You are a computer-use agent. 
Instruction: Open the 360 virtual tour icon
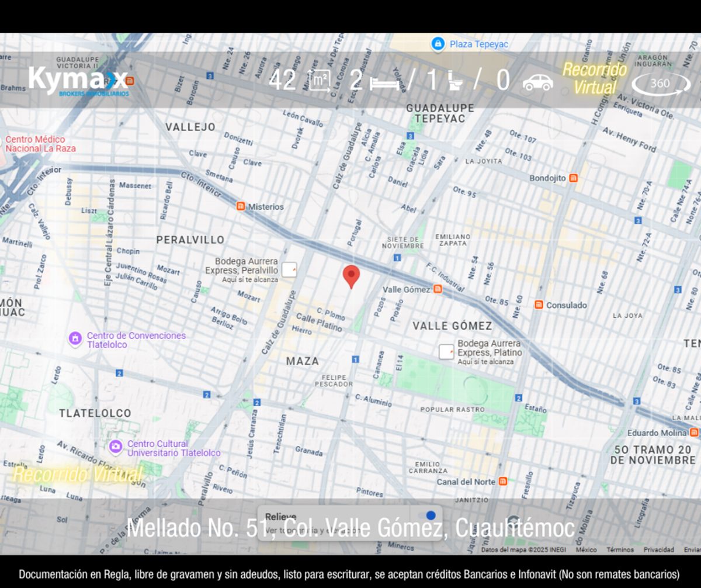click(x=661, y=84)
